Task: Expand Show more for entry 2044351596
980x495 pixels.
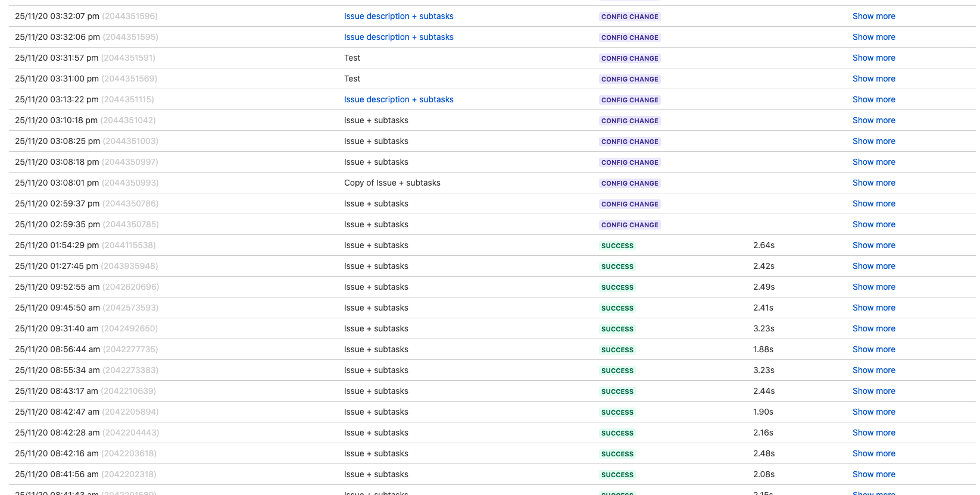Action: click(873, 16)
